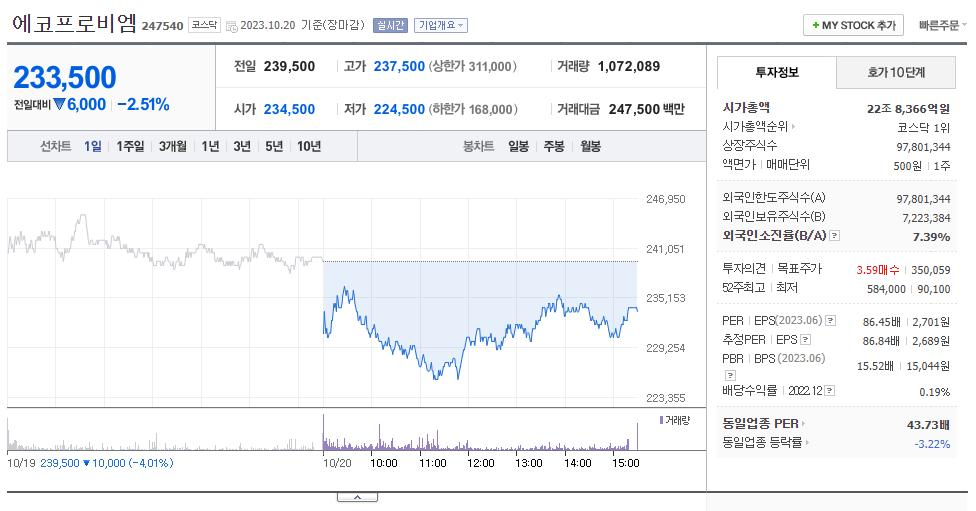The height and width of the screenshot is (511, 976).
Task: Click the 거래량 value 1,072,089
Action: [629, 66]
